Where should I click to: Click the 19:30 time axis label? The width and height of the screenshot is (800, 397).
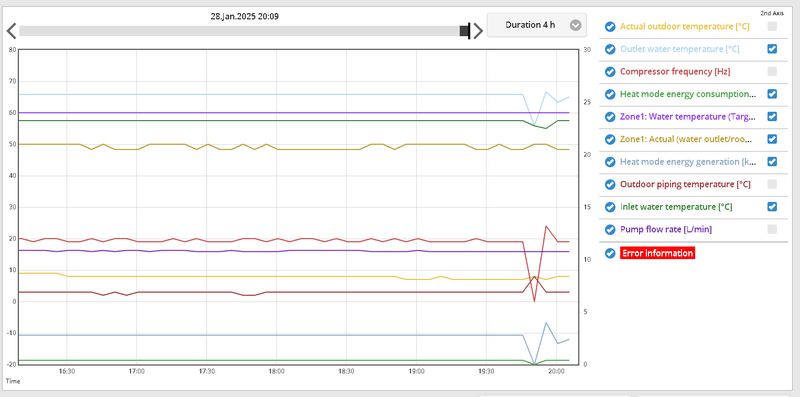coord(486,371)
